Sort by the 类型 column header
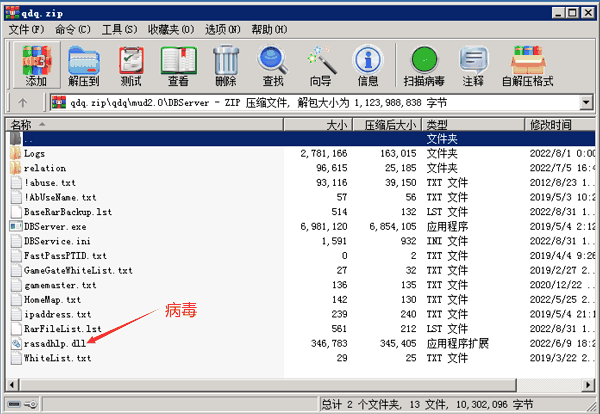 coord(473,125)
